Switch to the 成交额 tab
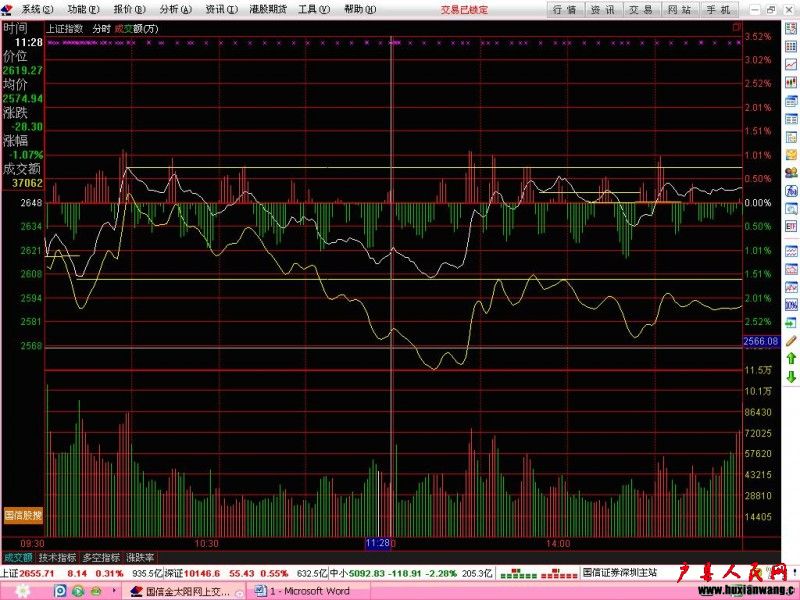This screenshot has width=800, height=600. (18, 558)
